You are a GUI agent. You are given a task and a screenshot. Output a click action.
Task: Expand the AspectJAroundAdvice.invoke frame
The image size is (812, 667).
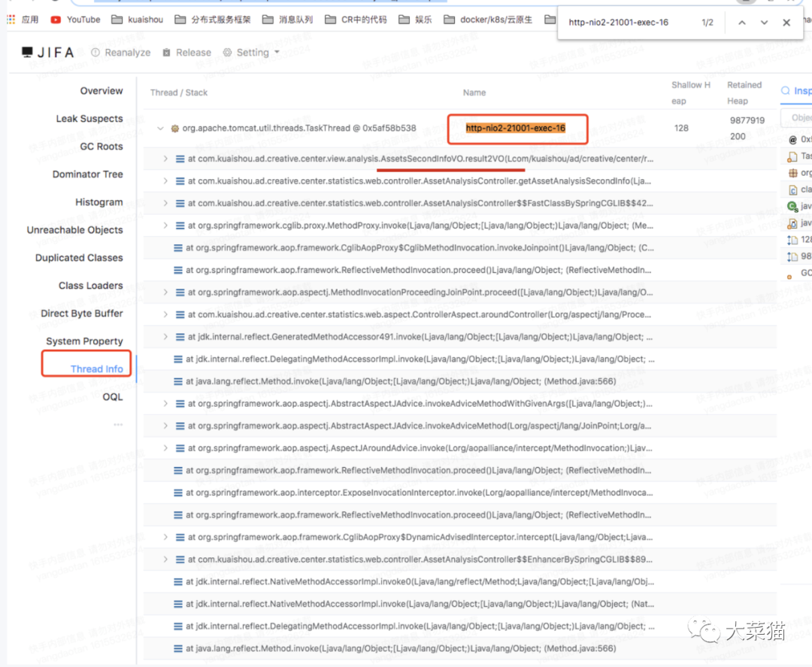(x=165, y=448)
